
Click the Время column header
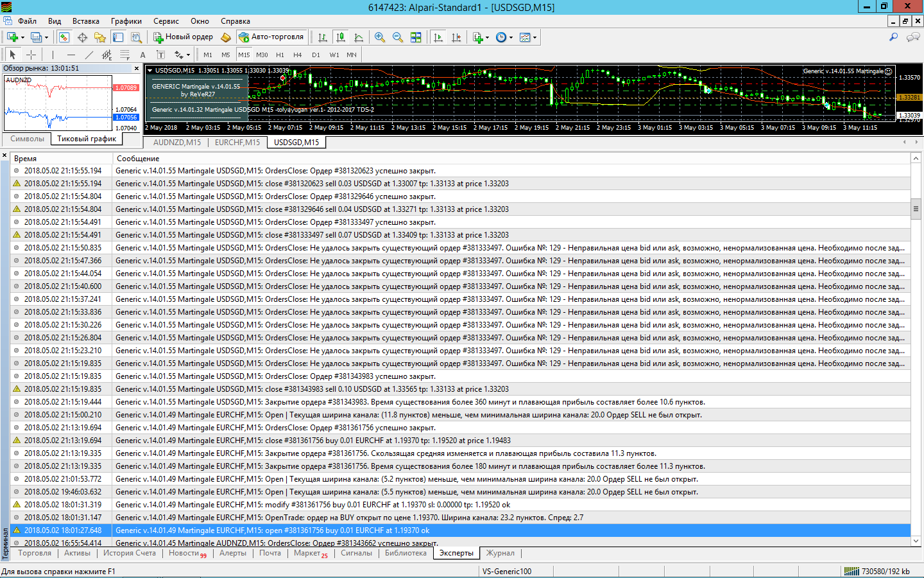[x=61, y=158]
